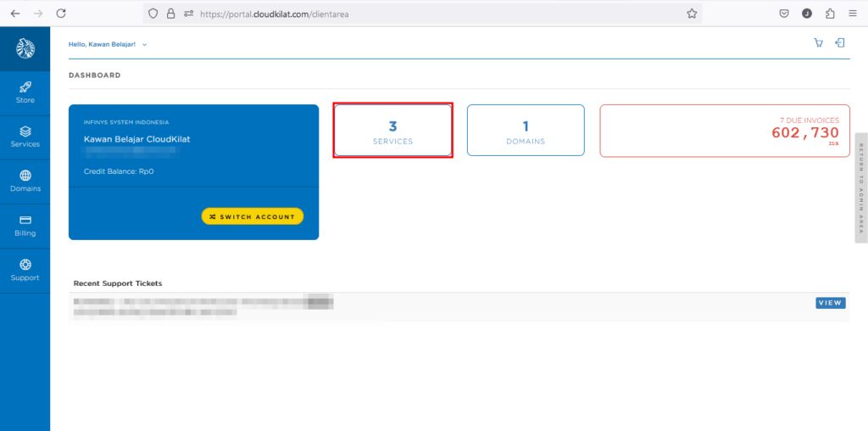Open the Billing card icon
Viewport: 868px width, 431px height.
pyautogui.click(x=25, y=220)
